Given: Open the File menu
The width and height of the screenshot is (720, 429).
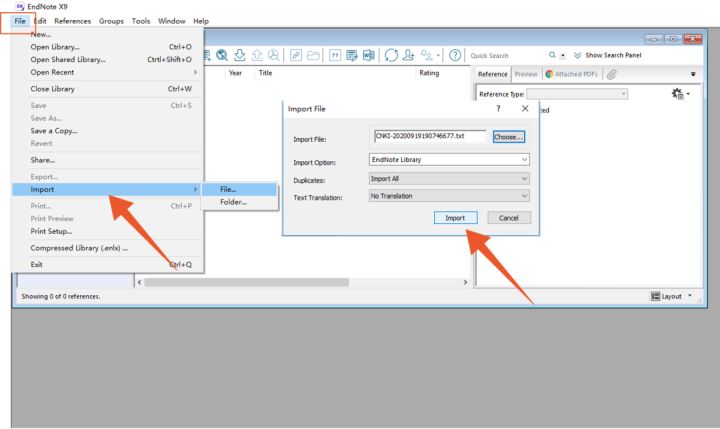Looking at the screenshot, I should click(x=20, y=21).
